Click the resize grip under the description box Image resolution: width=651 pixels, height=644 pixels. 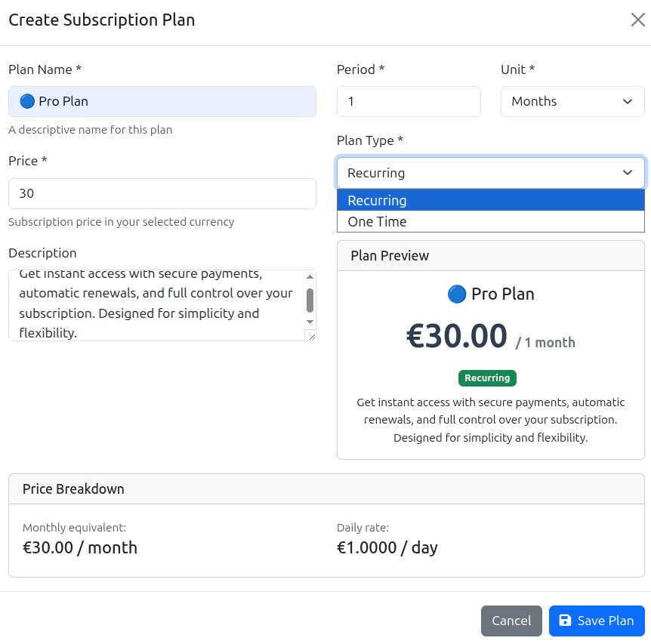(x=312, y=337)
